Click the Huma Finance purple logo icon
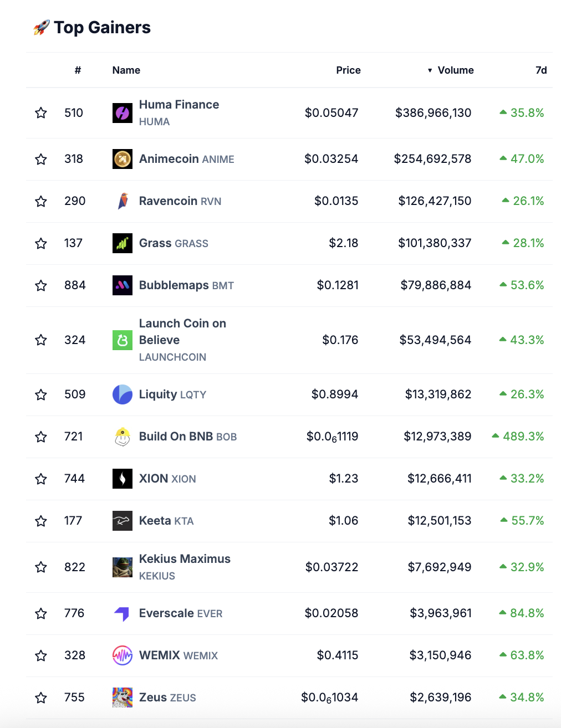The width and height of the screenshot is (561, 728). coord(122,113)
